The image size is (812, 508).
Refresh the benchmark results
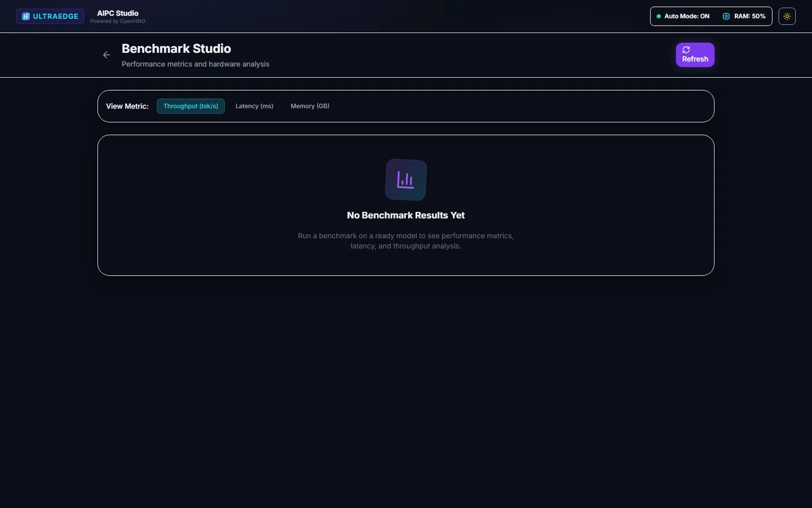(x=695, y=55)
